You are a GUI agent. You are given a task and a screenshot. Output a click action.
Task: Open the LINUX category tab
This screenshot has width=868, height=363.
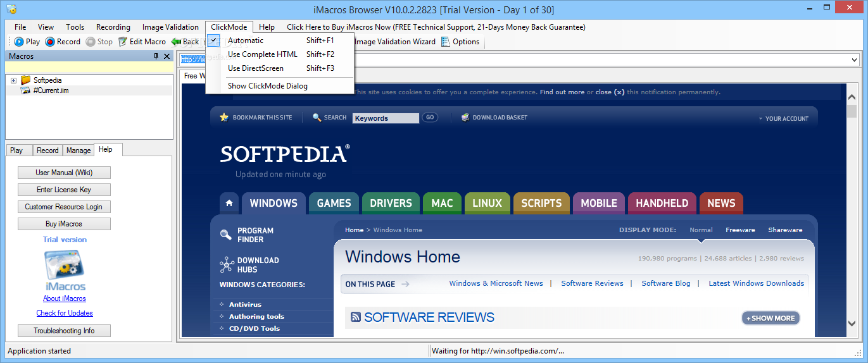click(487, 203)
